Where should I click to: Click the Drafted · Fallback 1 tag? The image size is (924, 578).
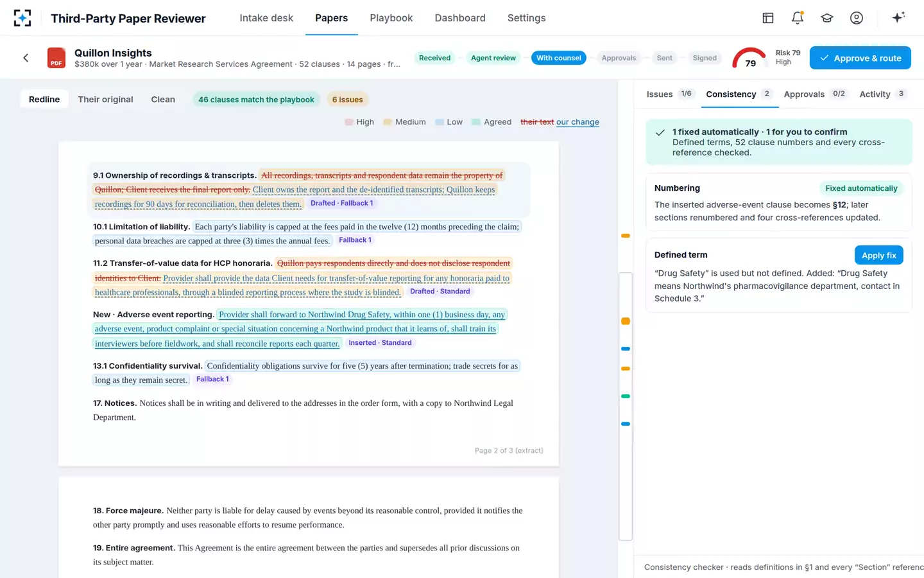coord(341,203)
